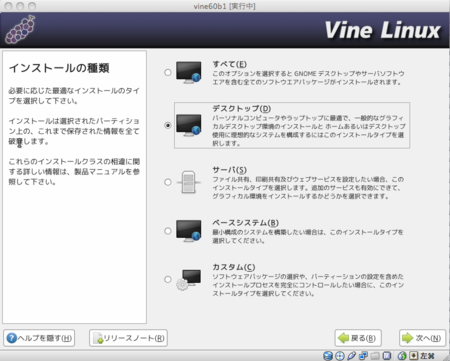This screenshot has height=361, width=450.
Task: Click the gear-and-monitor icon beside カスタム(C)
Action: pos(189,279)
